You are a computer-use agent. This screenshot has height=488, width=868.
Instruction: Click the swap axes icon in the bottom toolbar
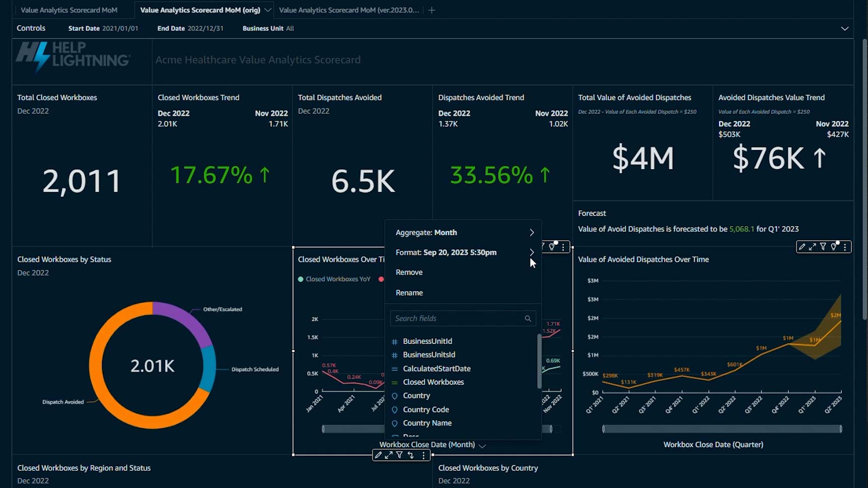pos(411,455)
